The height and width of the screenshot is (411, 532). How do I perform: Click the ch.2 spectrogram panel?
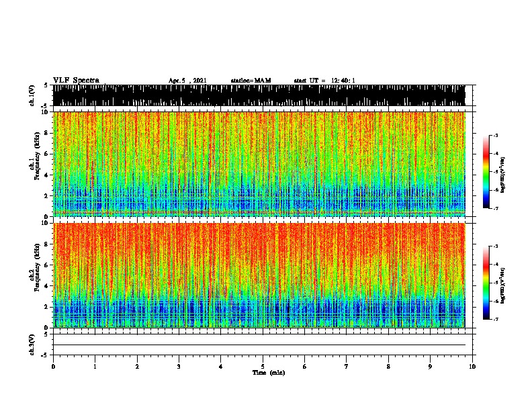point(259,275)
